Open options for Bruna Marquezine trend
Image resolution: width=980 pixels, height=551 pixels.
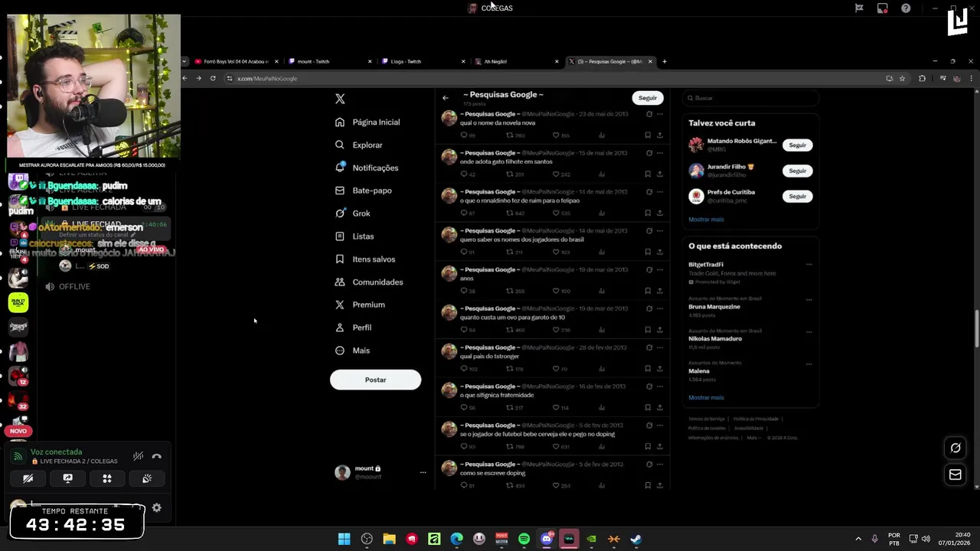pyautogui.click(x=808, y=300)
